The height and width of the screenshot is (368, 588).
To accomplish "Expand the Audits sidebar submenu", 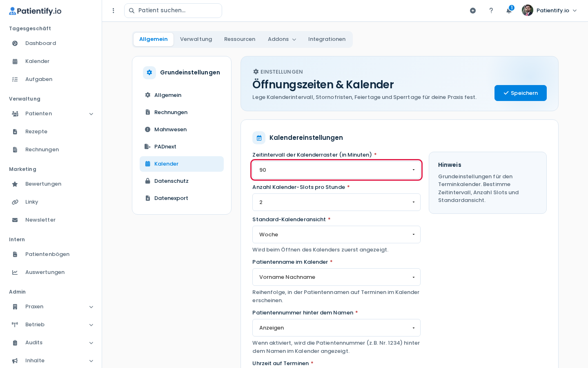I will (x=91, y=343).
